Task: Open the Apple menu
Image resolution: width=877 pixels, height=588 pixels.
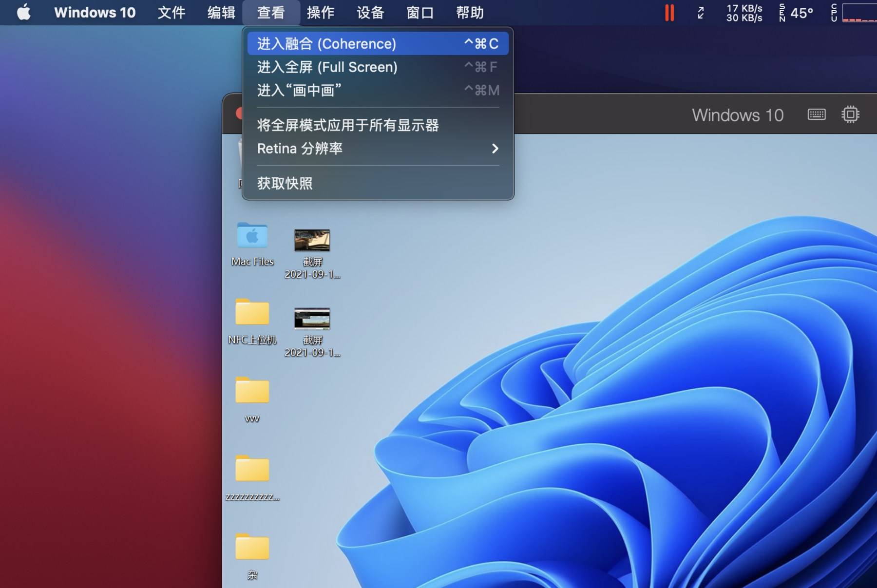Action: coord(23,12)
